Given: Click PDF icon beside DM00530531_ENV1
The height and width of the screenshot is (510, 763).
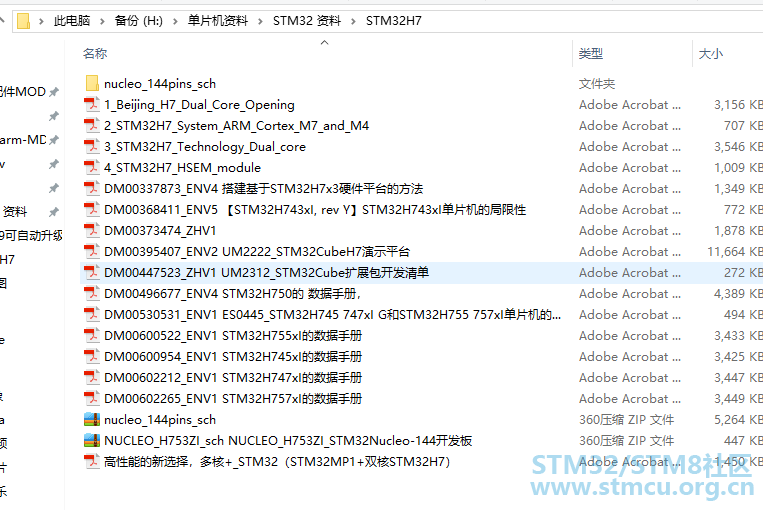Looking at the screenshot, I should coord(91,314).
